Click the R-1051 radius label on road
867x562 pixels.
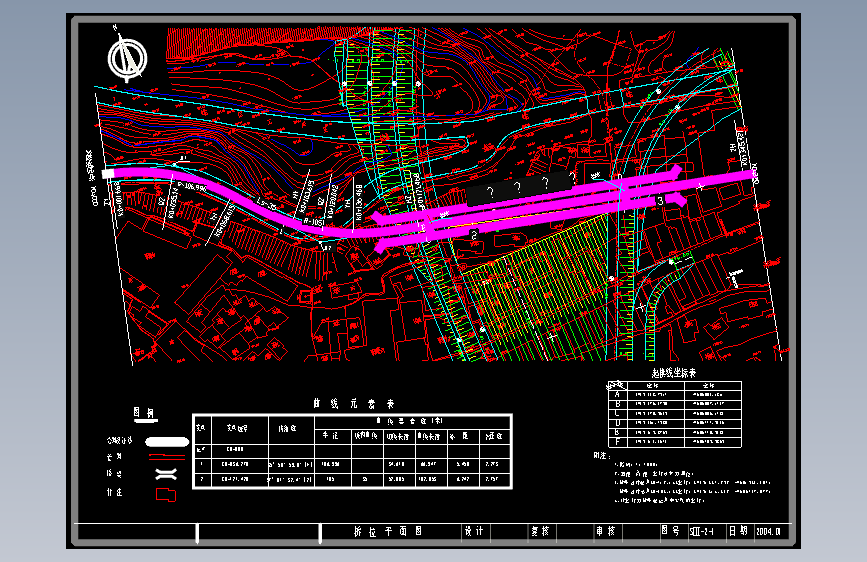[313, 221]
